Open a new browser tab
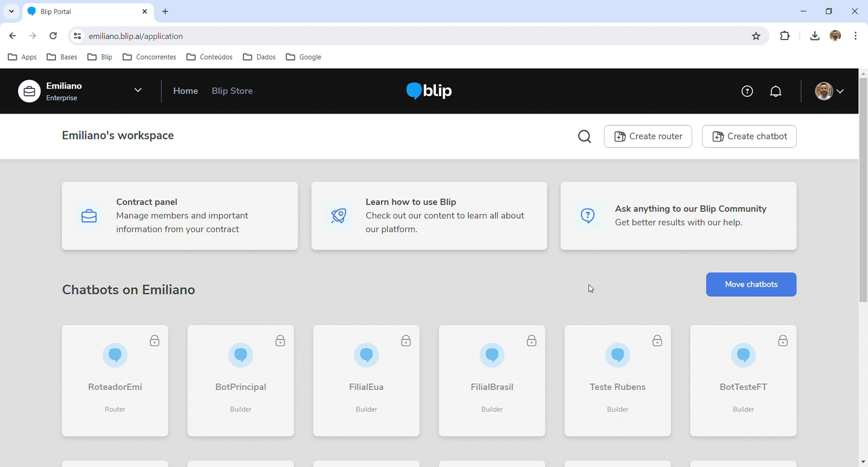The image size is (868, 467). click(165, 12)
